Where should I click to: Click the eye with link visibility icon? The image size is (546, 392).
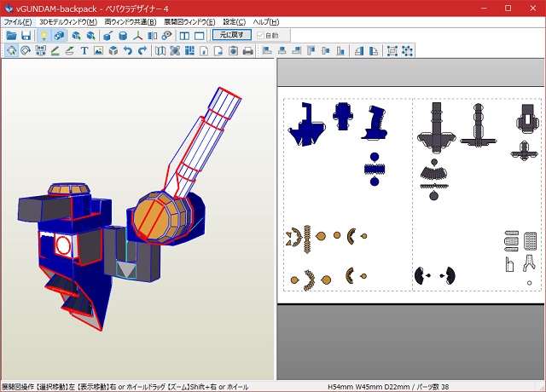point(167,36)
